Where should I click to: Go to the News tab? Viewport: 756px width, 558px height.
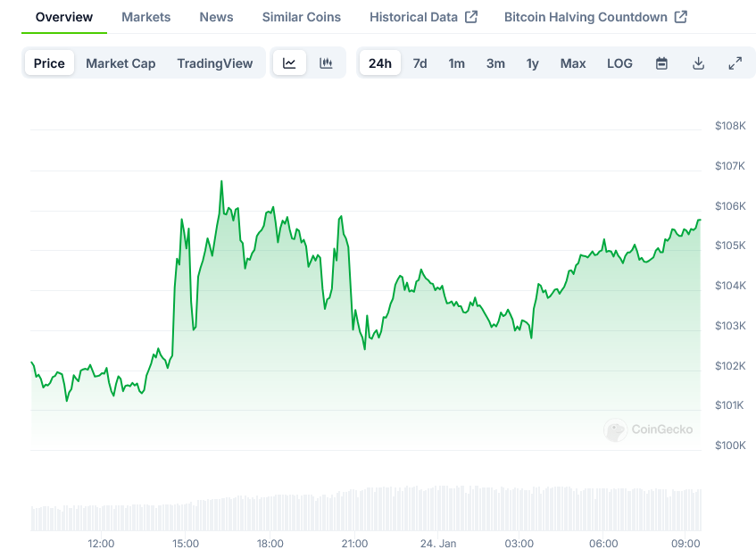pos(216,17)
